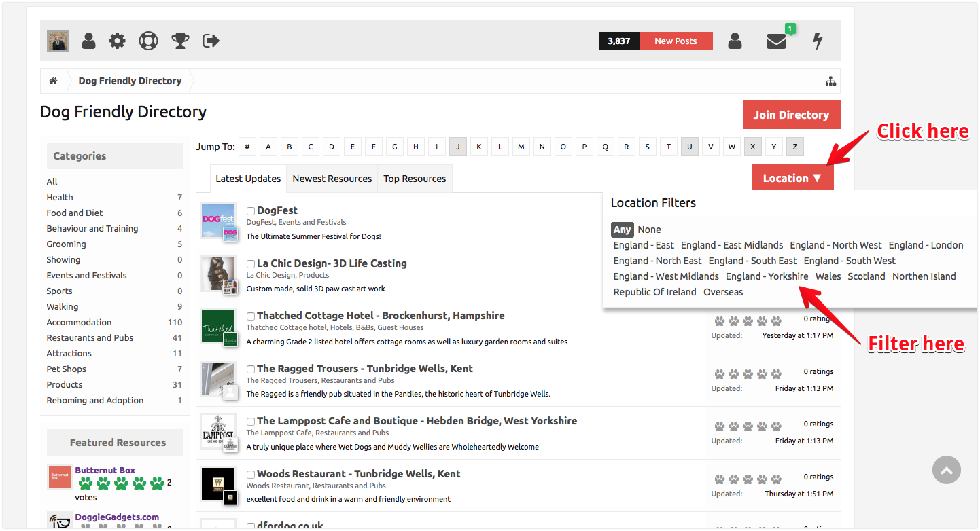
Task: Filter by England - Yorkshire
Action: click(767, 276)
